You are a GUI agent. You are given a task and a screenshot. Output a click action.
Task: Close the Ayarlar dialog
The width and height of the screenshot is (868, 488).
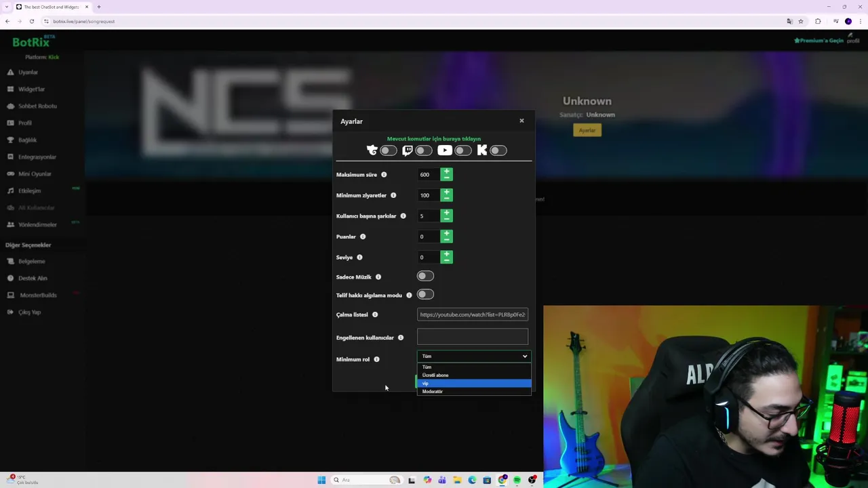521,121
